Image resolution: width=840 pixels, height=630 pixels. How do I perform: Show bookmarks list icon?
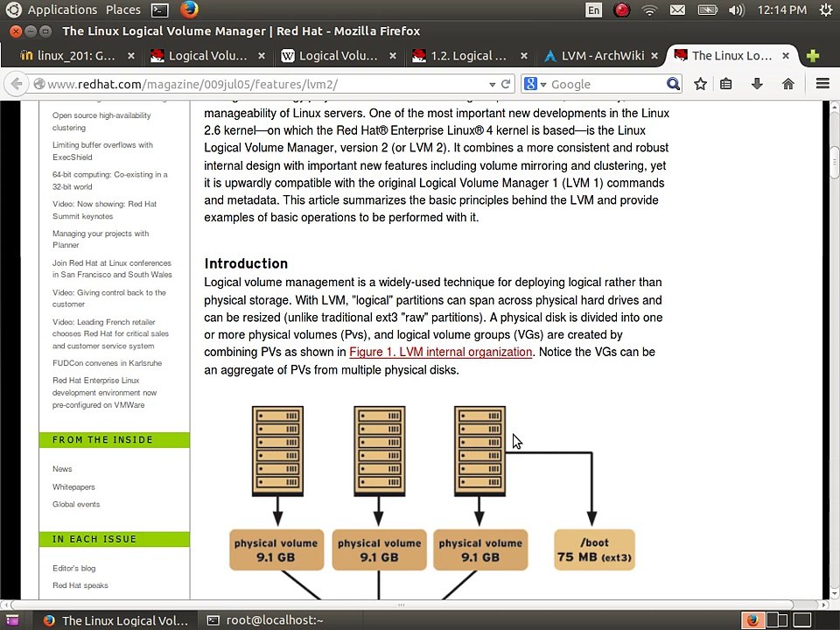[726, 84]
